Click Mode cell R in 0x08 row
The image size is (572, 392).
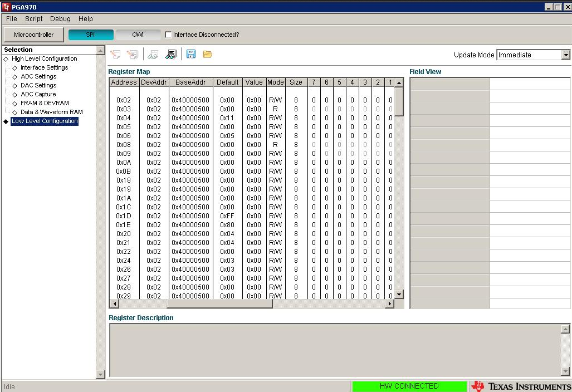pyautogui.click(x=276, y=145)
